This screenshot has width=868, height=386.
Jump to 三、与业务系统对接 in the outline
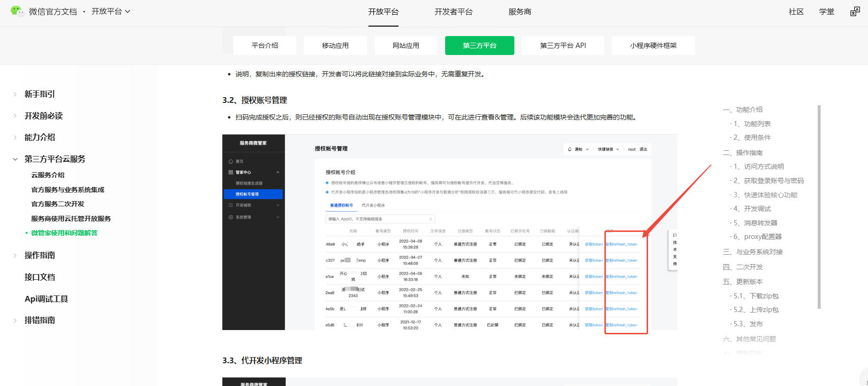click(753, 252)
